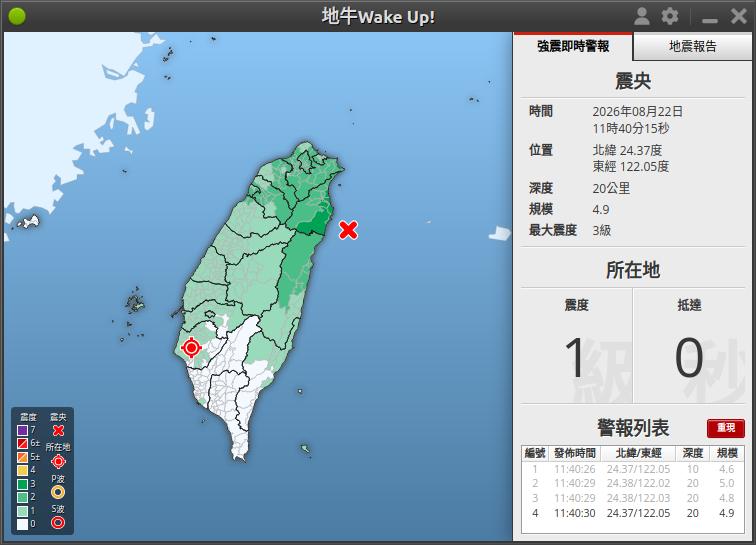Click the 地牛Wake Up! title text
This screenshot has width=756, height=545.
378,17
